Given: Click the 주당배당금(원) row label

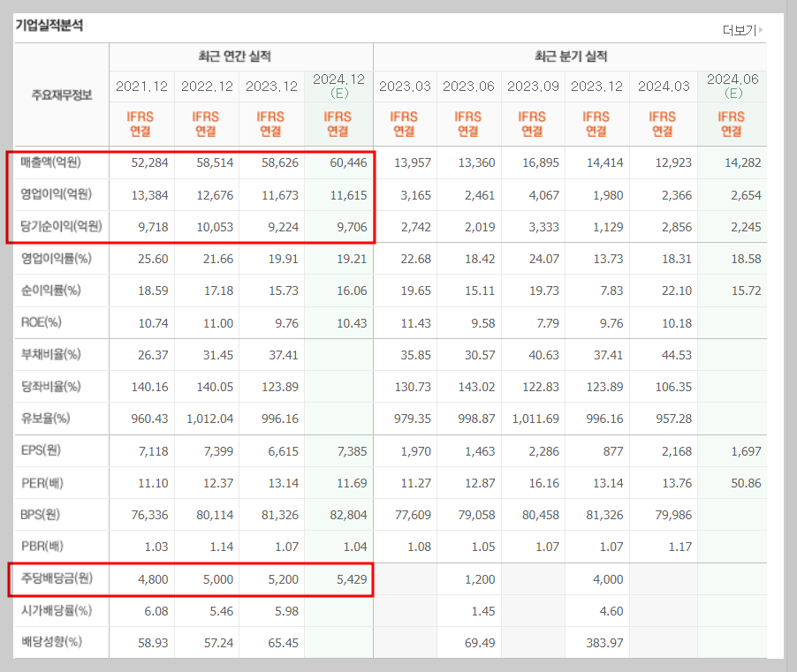Looking at the screenshot, I should click(x=57, y=578).
